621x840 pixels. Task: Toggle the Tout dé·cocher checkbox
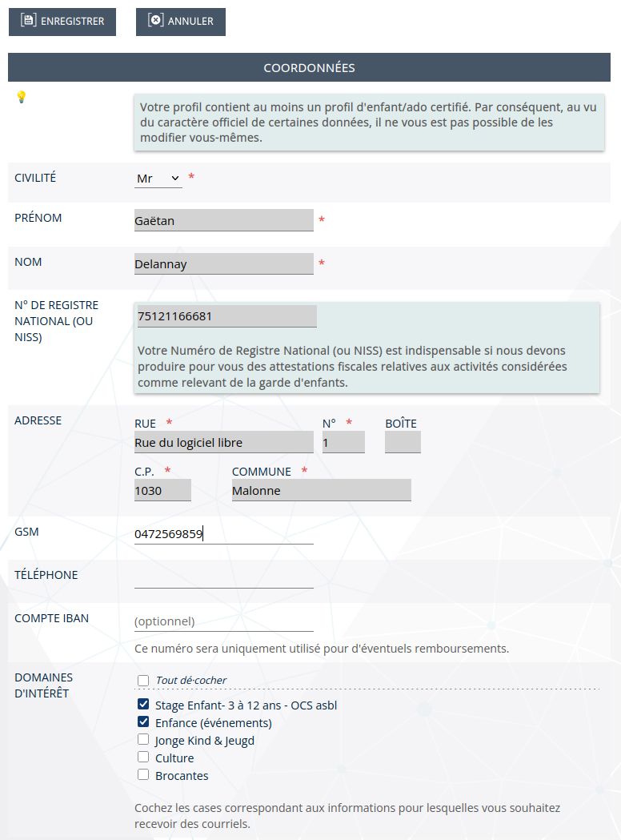143,681
